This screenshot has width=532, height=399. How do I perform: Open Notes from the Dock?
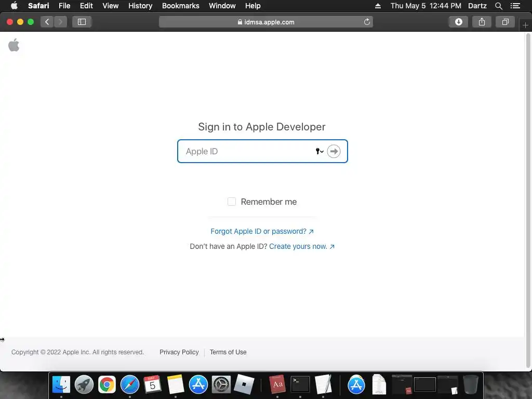pyautogui.click(x=176, y=384)
